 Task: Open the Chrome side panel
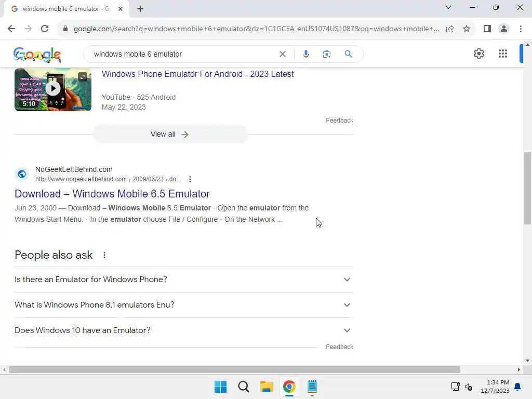pyautogui.click(x=487, y=29)
